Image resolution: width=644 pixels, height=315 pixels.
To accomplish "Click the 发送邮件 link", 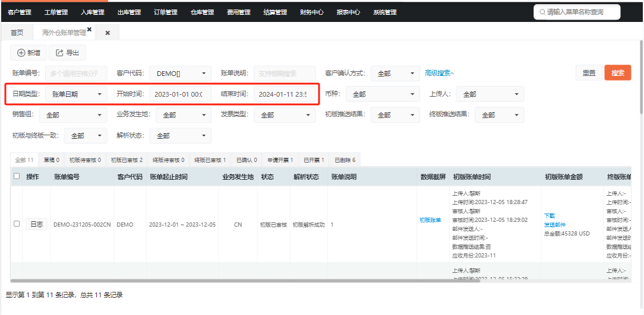I will (x=555, y=225).
